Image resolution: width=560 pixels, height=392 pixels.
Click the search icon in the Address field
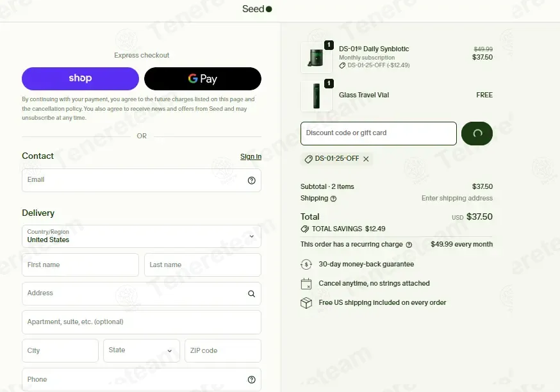click(251, 294)
